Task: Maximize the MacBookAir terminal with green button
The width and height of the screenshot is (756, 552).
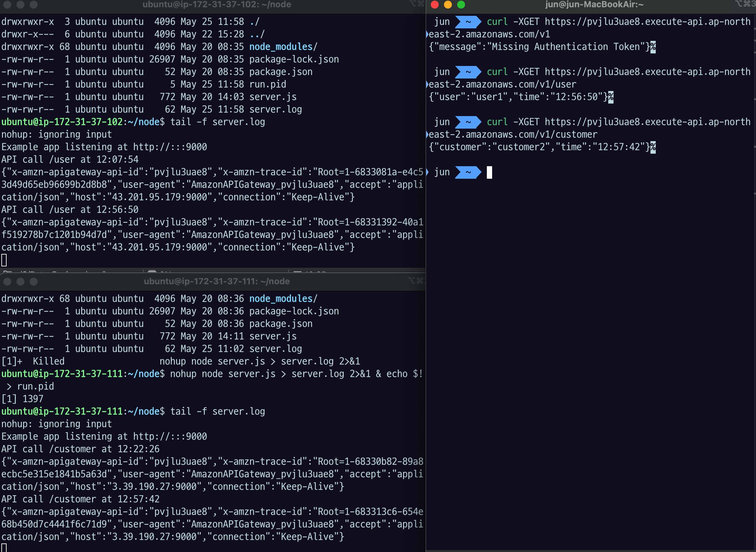Action: tap(461, 5)
